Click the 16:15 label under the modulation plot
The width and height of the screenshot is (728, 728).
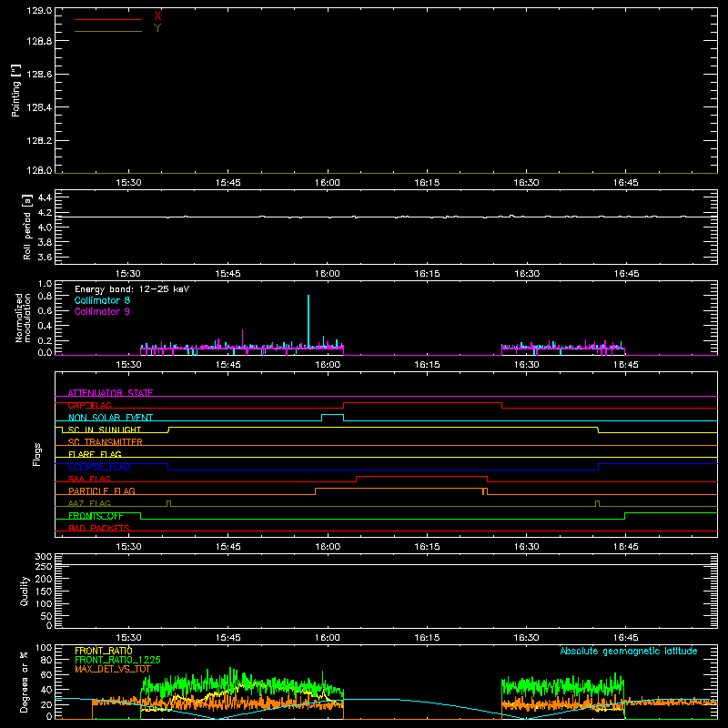[427, 365]
